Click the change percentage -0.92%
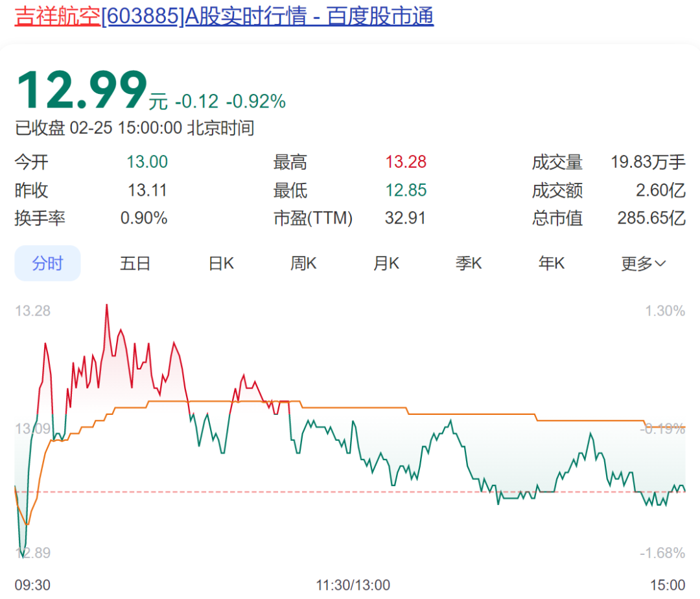Screen dimensions: 700x599 click(256, 101)
